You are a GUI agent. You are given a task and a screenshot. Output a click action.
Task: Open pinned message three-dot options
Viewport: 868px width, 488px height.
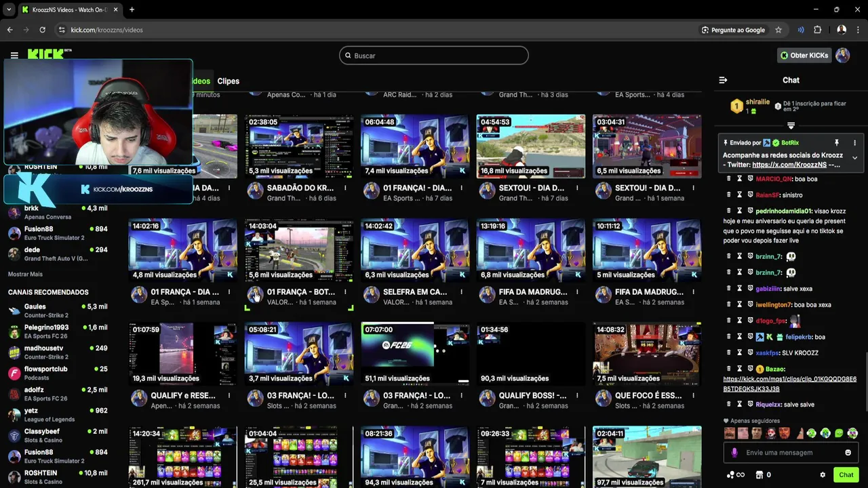click(854, 143)
